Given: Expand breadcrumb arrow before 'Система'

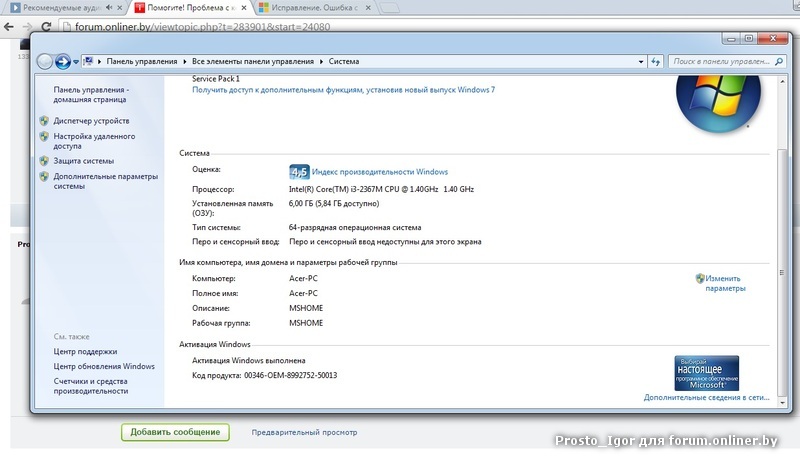Looking at the screenshot, I should (321, 61).
